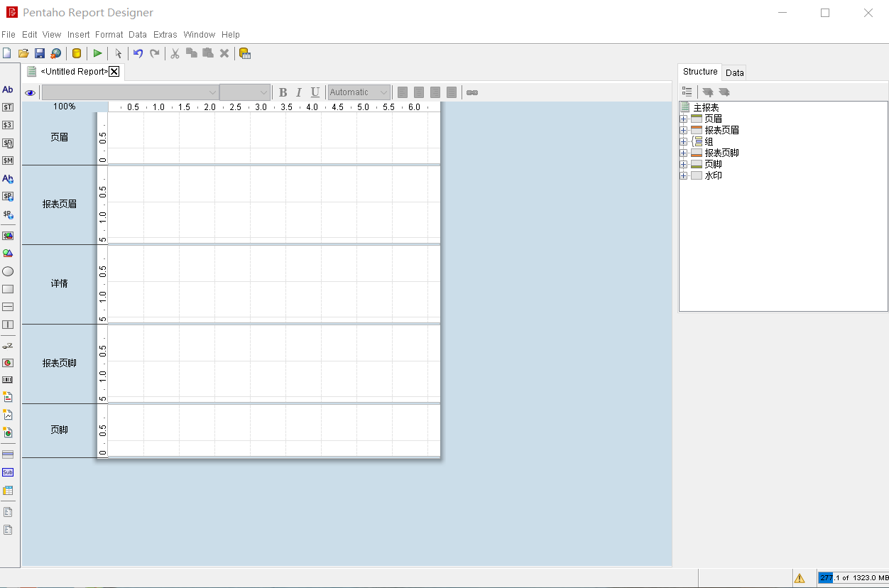Toggle the eye preview button
The image size is (889, 588).
(x=31, y=92)
